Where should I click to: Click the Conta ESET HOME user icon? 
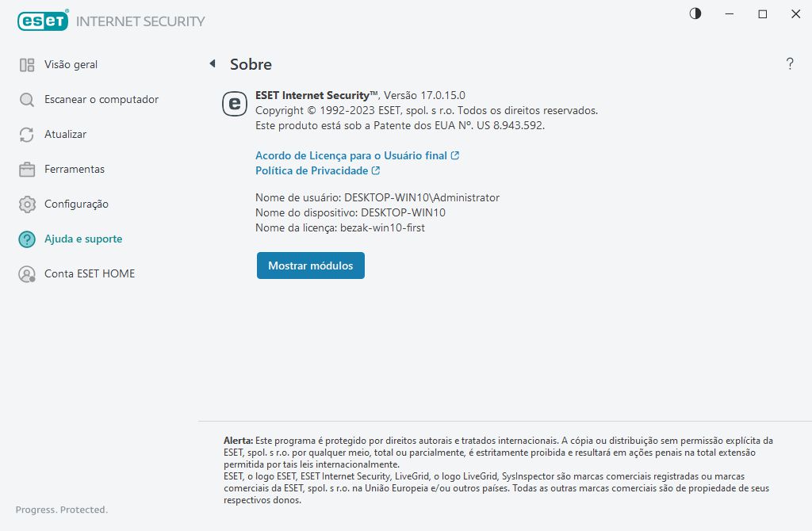point(27,274)
